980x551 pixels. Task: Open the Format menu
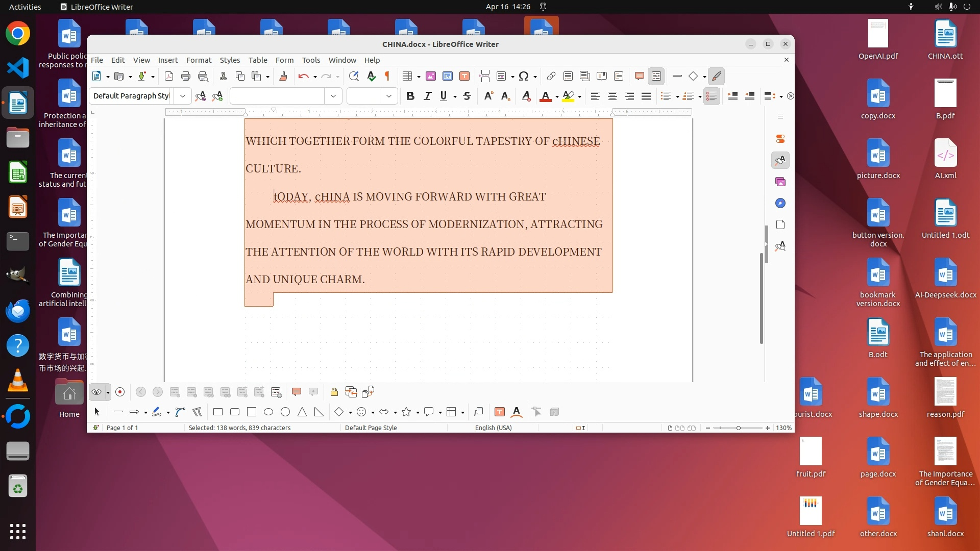pos(199,60)
